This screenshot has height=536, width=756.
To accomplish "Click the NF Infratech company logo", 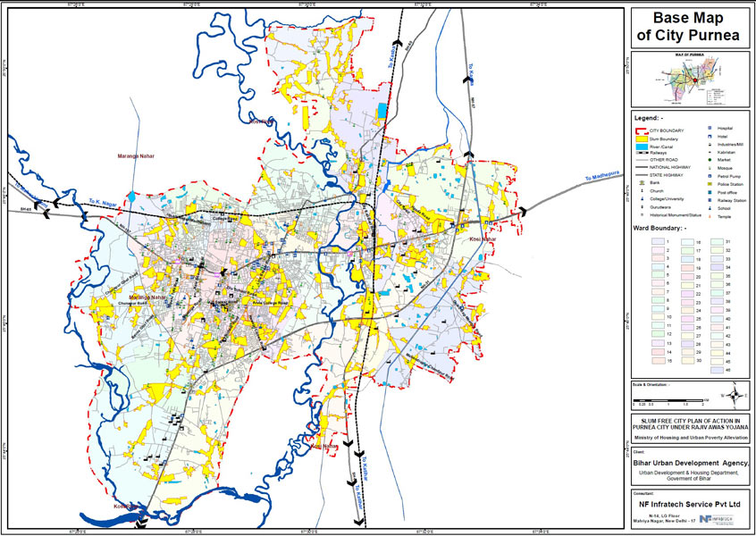I will tap(717, 520).
